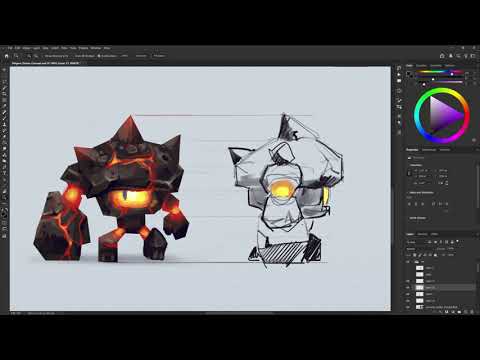This screenshot has width=480, height=360.
Task: Open the Opacity value dropdown
Action: pyautogui.click(x=450, y=249)
